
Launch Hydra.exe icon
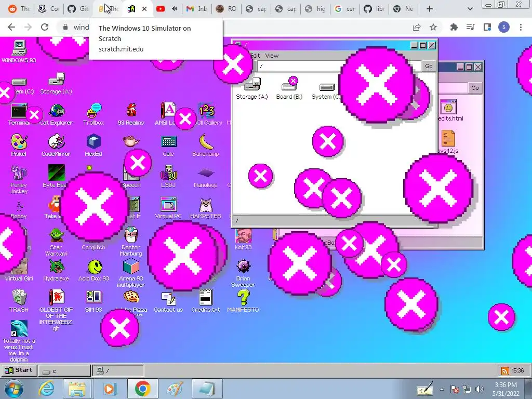click(56, 270)
